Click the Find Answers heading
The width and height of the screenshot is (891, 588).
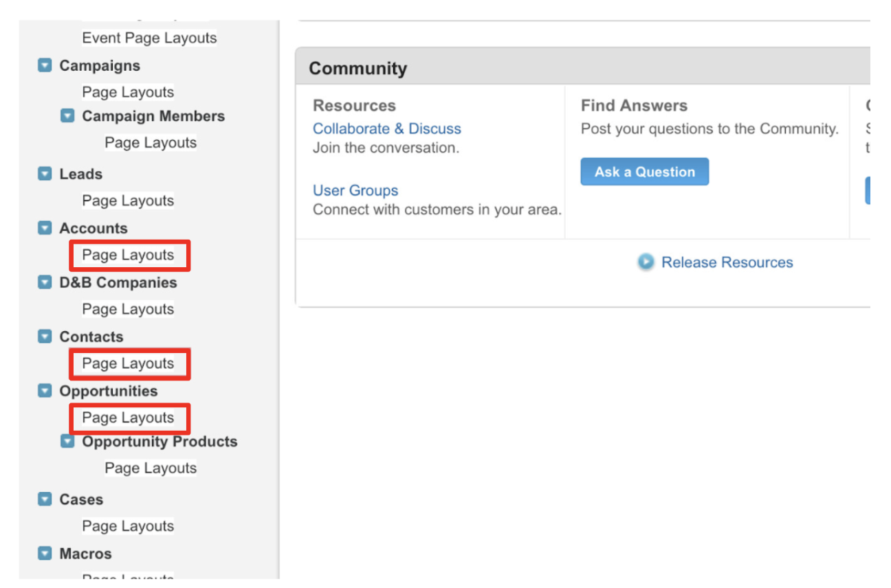(634, 106)
